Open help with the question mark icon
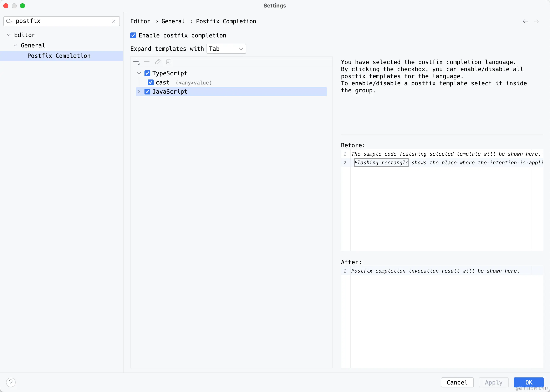 (11, 382)
